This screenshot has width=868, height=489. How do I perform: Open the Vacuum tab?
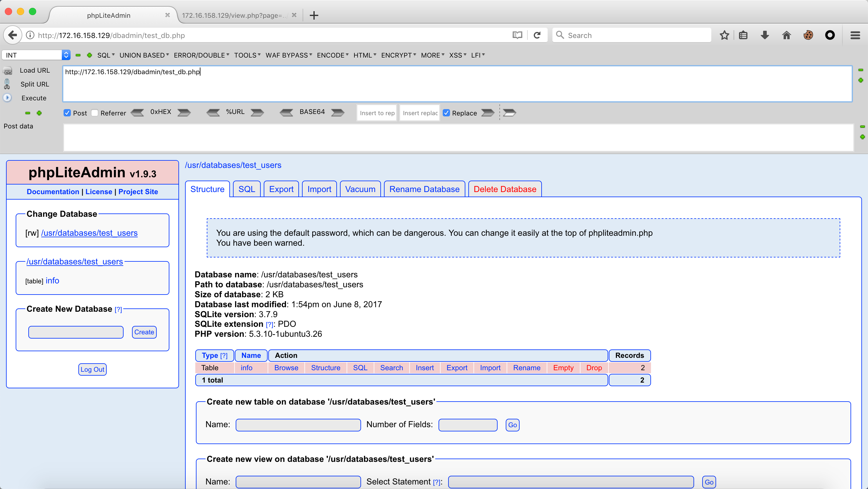pyautogui.click(x=360, y=189)
